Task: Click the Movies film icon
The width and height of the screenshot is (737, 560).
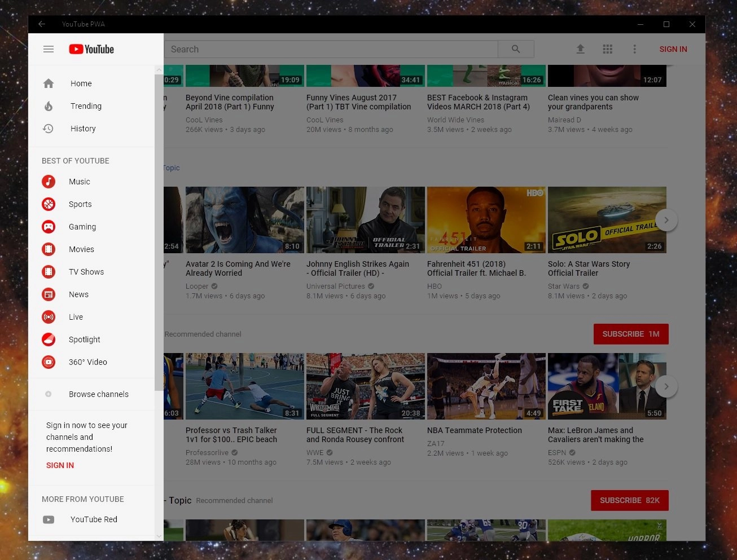Action: 49,249
